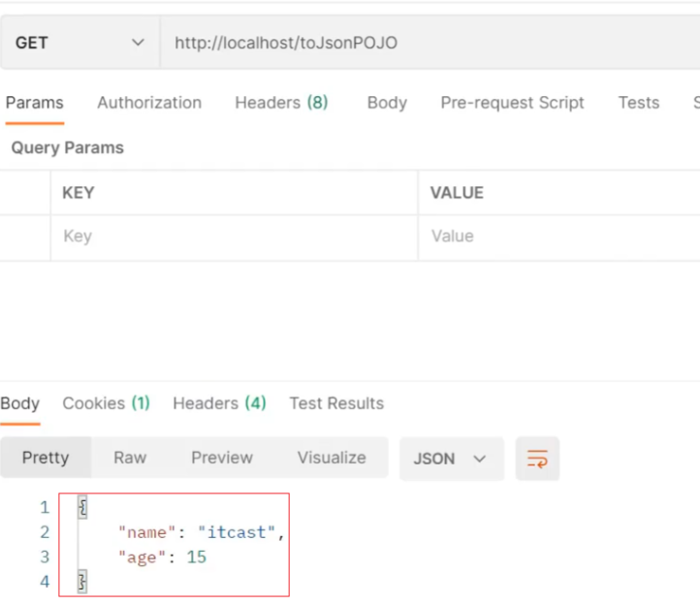
Task: Switch to the Params tab
Action: point(34,103)
